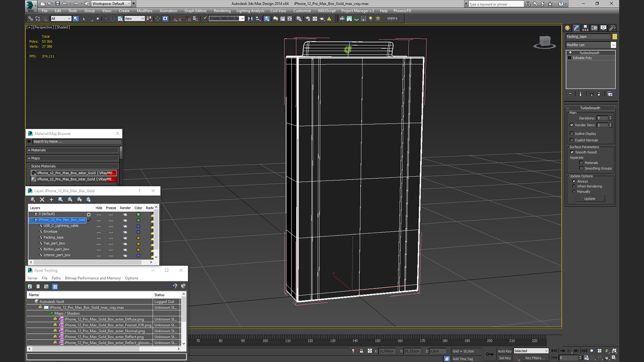Enable Separate by Smoothing Groups checkbox
644x362 pixels.
coord(581,169)
